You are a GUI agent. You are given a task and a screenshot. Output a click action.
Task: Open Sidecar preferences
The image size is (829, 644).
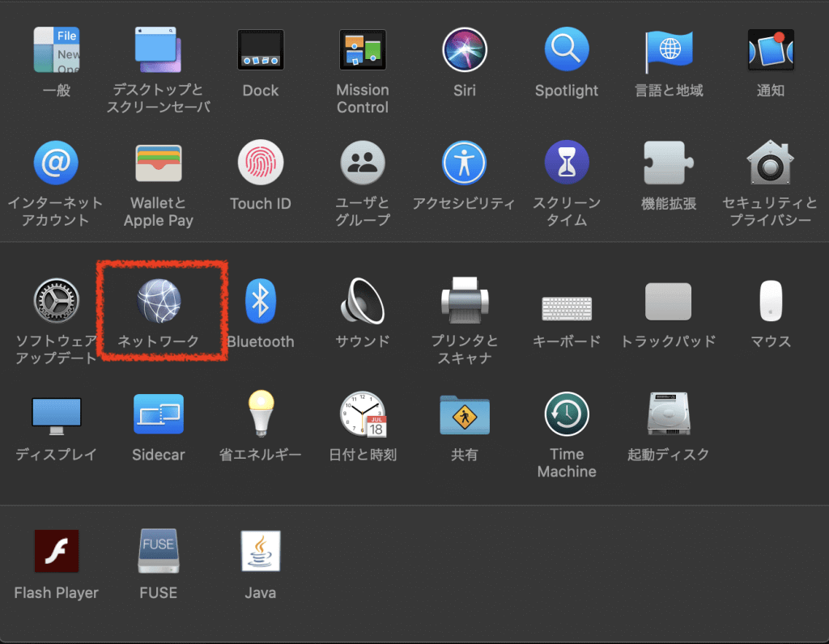tap(158, 413)
